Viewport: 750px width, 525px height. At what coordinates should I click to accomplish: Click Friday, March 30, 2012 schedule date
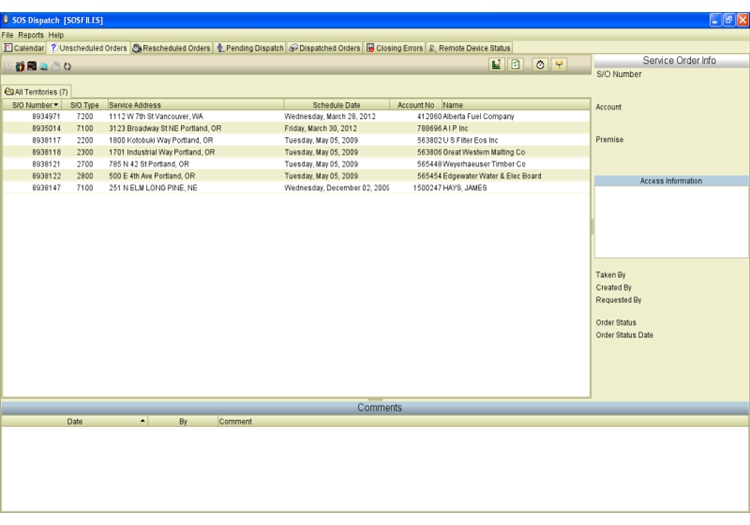point(320,128)
